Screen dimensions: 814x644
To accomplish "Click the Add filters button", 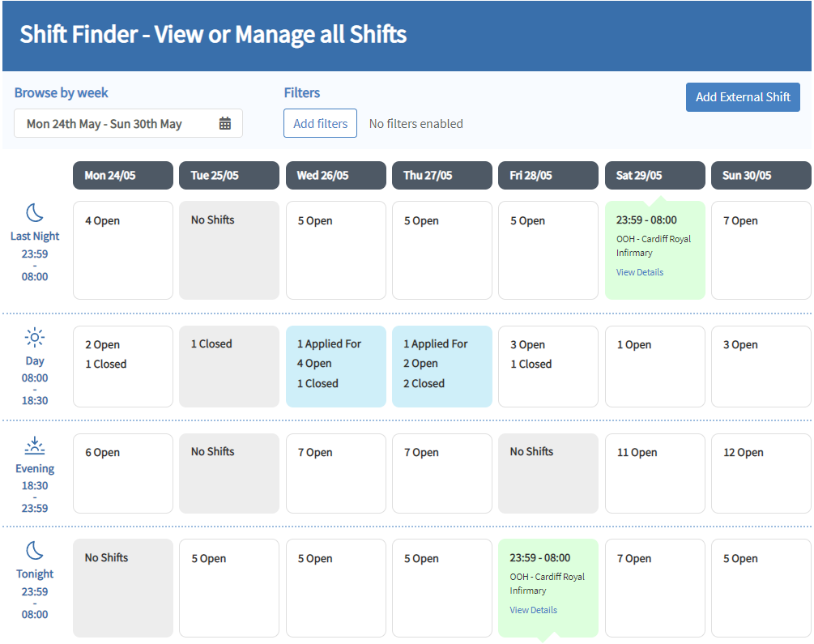I will tap(320, 123).
